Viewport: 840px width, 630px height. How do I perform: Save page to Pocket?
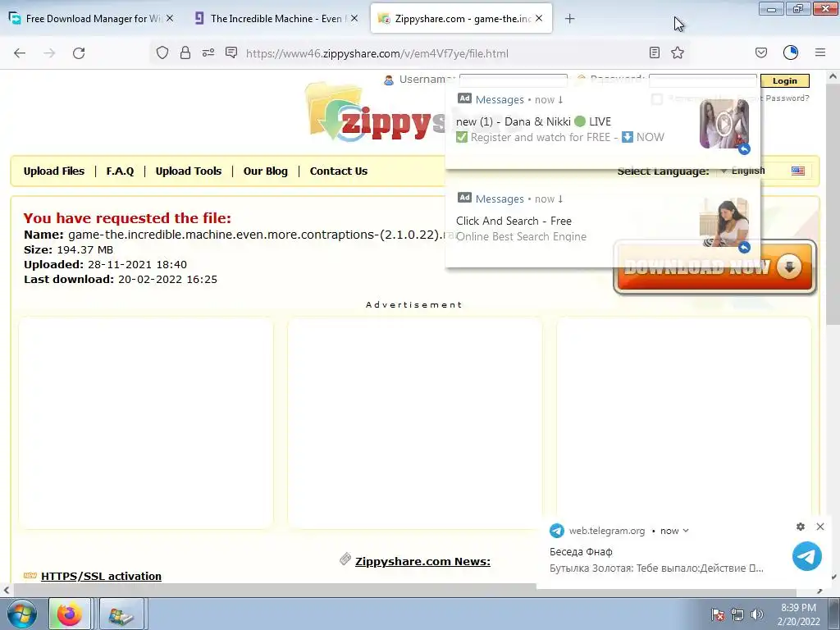[761, 52]
